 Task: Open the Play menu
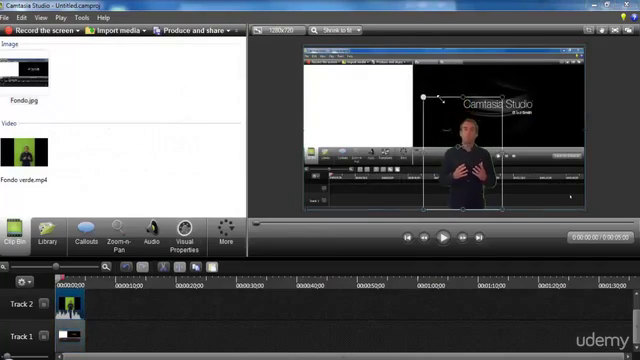pyautogui.click(x=61, y=18)
